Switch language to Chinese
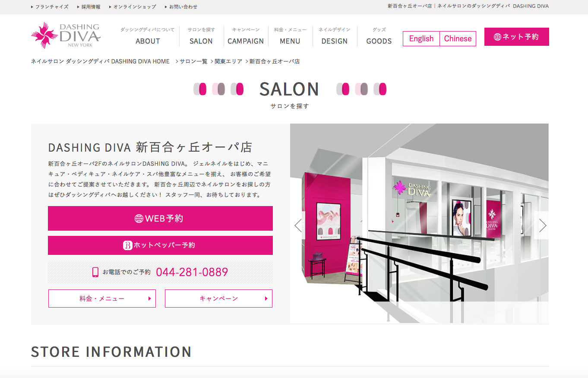 pyautogui.click(x=458, y=38)
